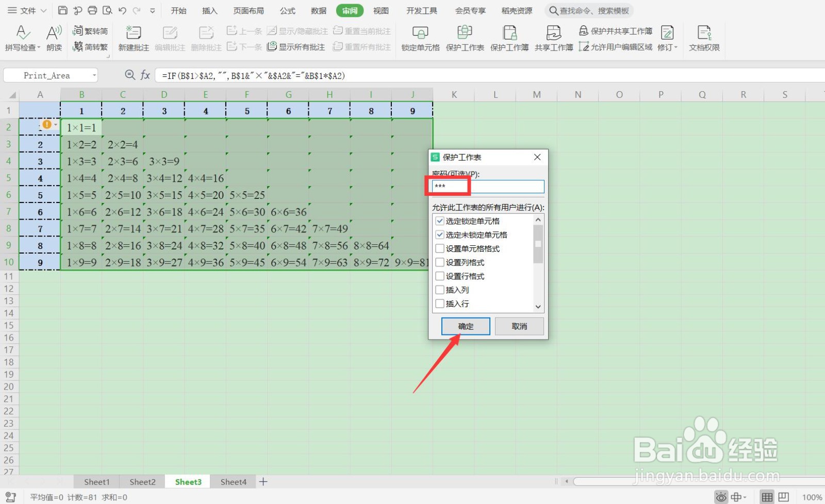Click the Print Preview icon
Screen dimensions: 825x504
click(107, 10)
